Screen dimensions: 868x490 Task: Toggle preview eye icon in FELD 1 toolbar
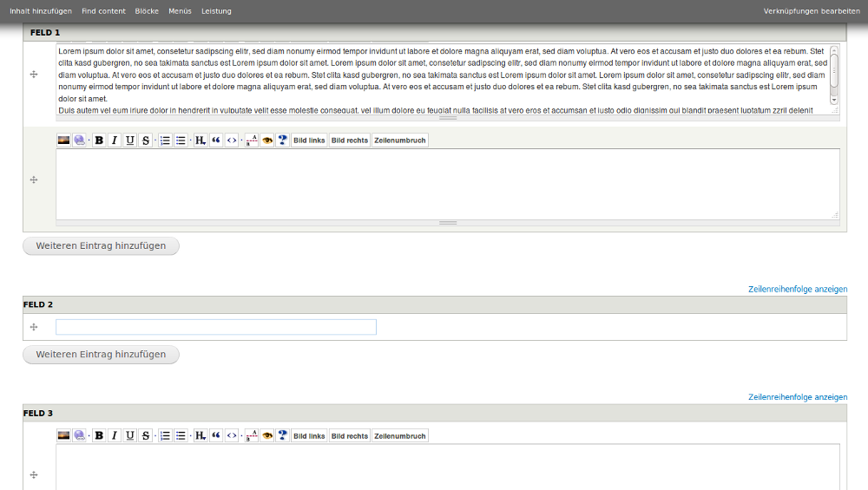(x=267, y=140)
